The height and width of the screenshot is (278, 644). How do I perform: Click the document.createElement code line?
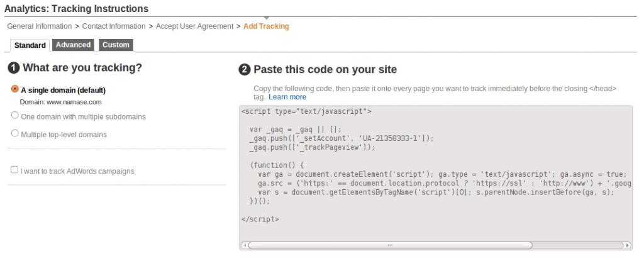pyautogui.click(x=443, y=174)
